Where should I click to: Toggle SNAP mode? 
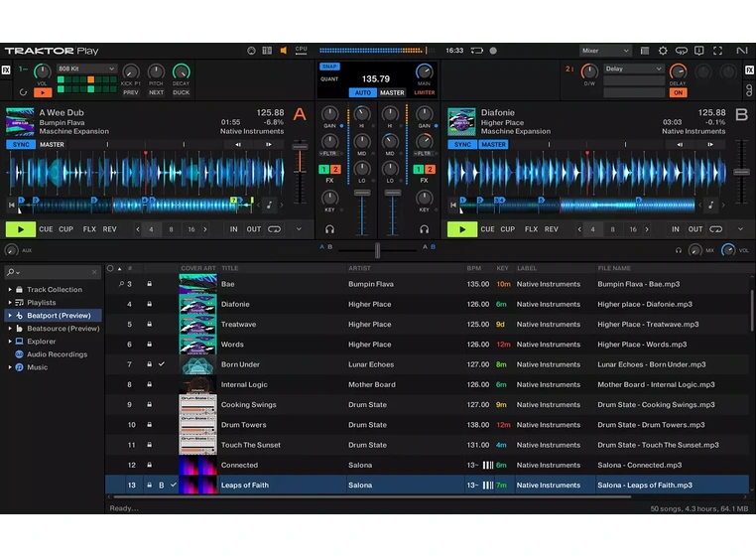(x=329, y=67)
